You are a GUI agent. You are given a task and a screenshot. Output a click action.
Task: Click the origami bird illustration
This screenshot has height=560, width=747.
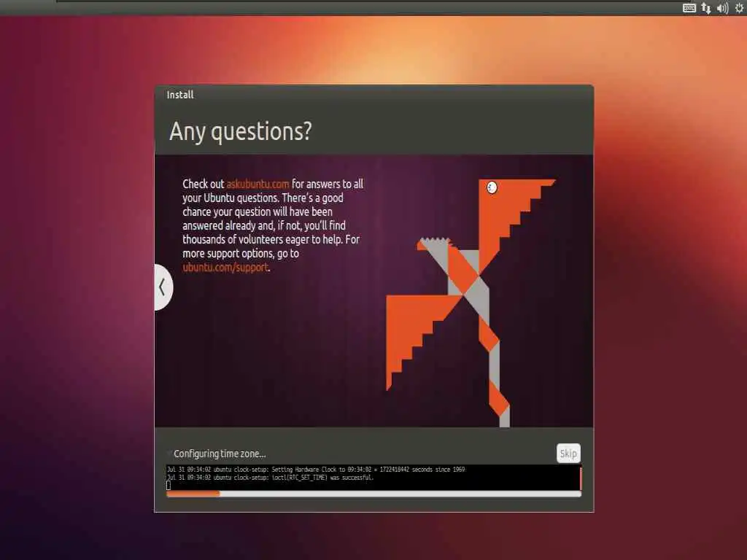click(x=471, y=303)
